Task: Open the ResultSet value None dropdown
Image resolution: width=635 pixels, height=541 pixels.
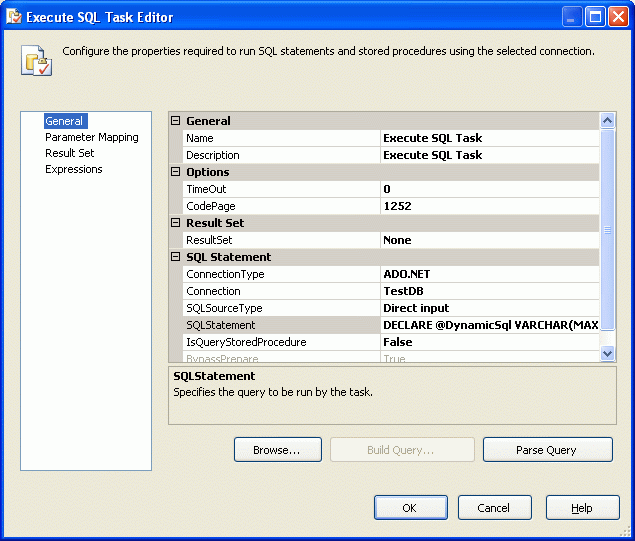Action: (x=490, y=240)
